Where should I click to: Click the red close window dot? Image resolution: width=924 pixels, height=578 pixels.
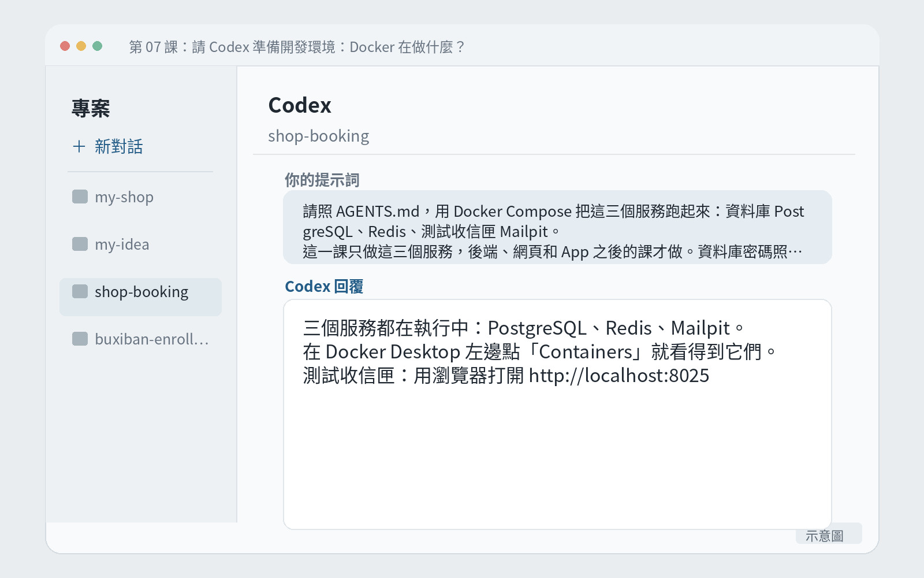pyautogui.click(x=65, y=46)
